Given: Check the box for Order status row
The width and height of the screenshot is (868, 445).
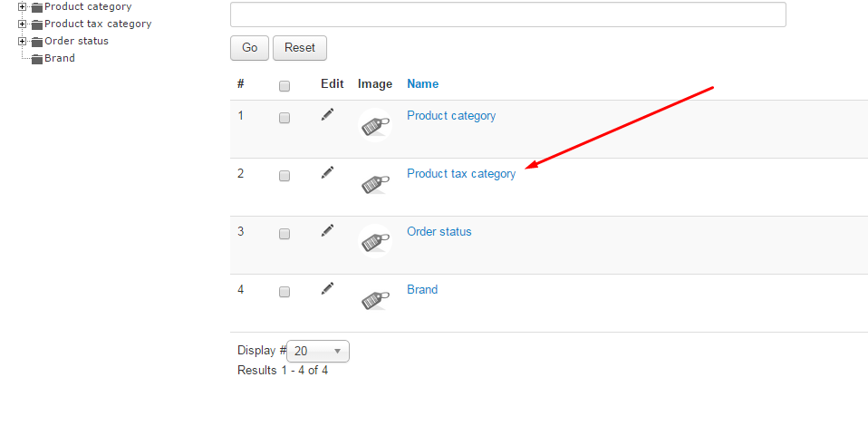Looking at the screenshot, I should click(285, 234).
